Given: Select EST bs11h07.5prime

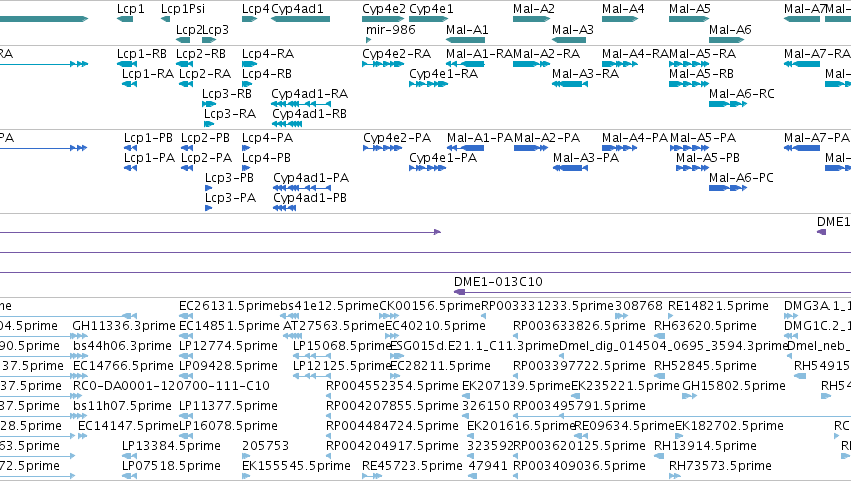Looking at the screenshot, I should 80,416.
